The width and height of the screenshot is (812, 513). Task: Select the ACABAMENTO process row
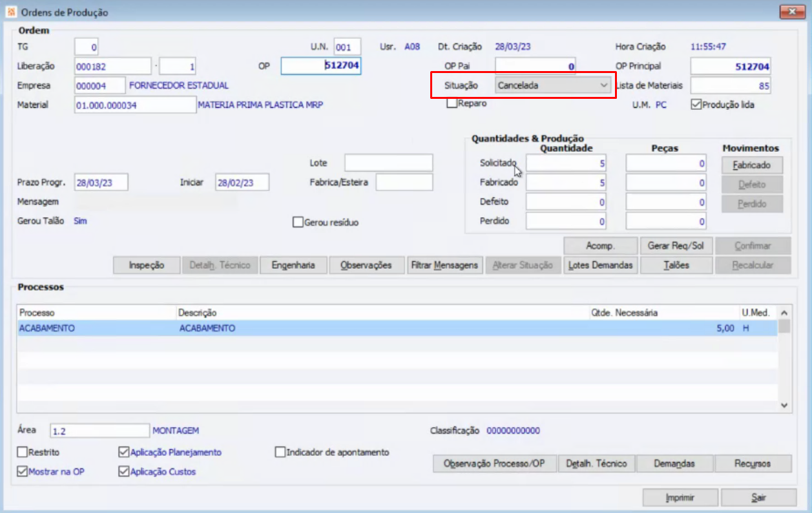tap(397, 328)
